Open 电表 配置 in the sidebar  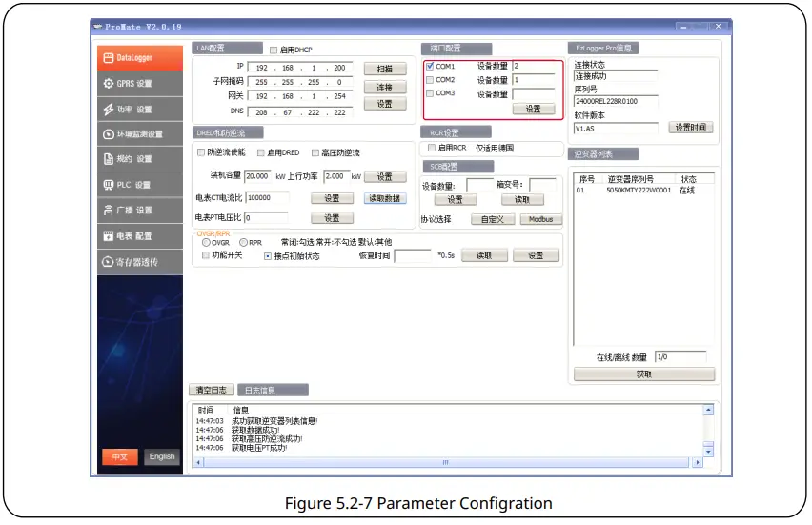click(x=140, y=236)
